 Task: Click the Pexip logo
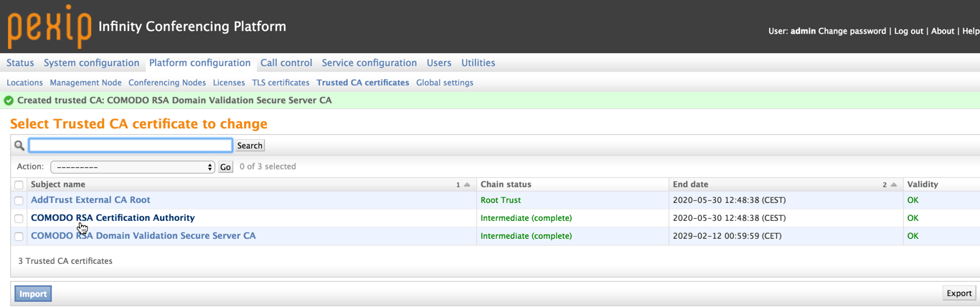pos(50,26)
